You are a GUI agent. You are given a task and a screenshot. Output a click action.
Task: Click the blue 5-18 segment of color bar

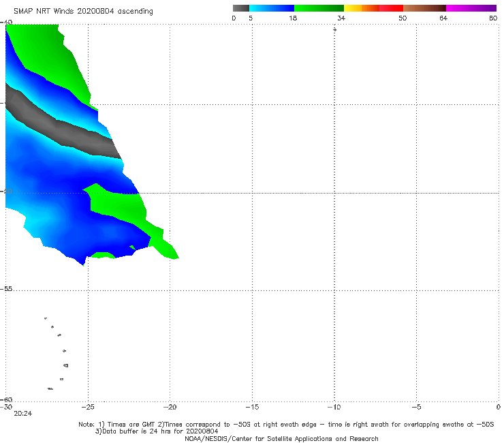point(272,8)
